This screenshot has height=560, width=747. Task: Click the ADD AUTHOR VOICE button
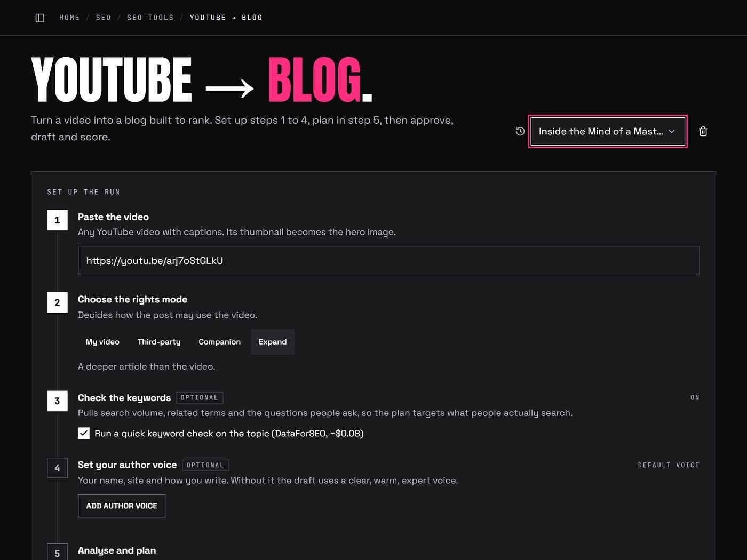point(122,506)
